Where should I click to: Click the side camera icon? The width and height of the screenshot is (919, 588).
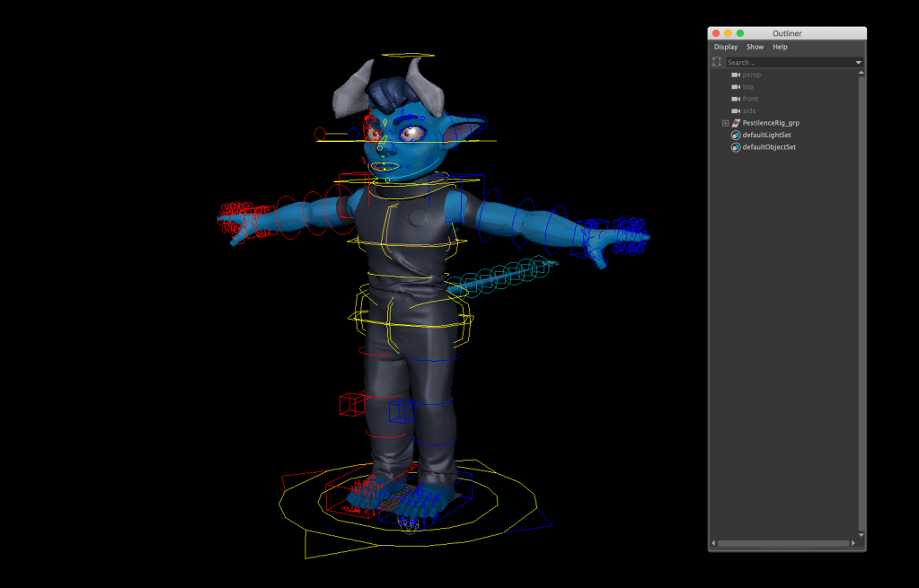(x=736, y=110)
